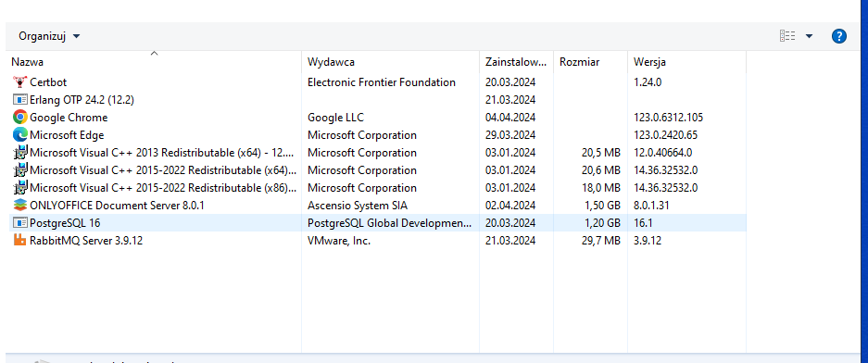Click the Microsoft Edge icon

click(x=20, y=135)
